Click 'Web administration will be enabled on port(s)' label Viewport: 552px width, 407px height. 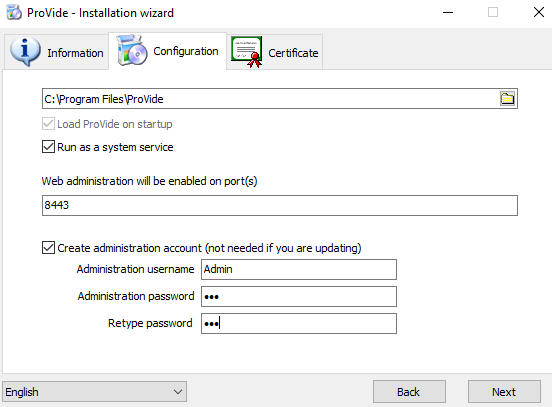[x=150, y=181]
